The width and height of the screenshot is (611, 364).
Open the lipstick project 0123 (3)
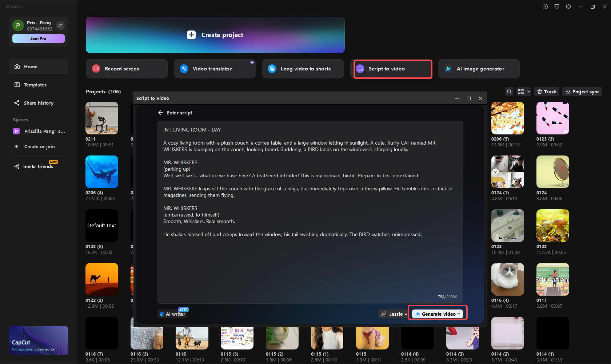click(x=553, y=118)
